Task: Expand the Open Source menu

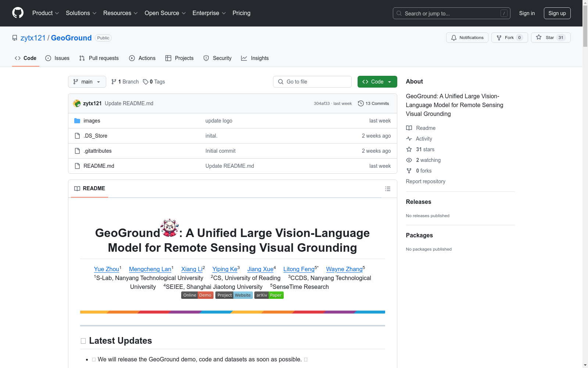Action: click(x=165, y=13)
